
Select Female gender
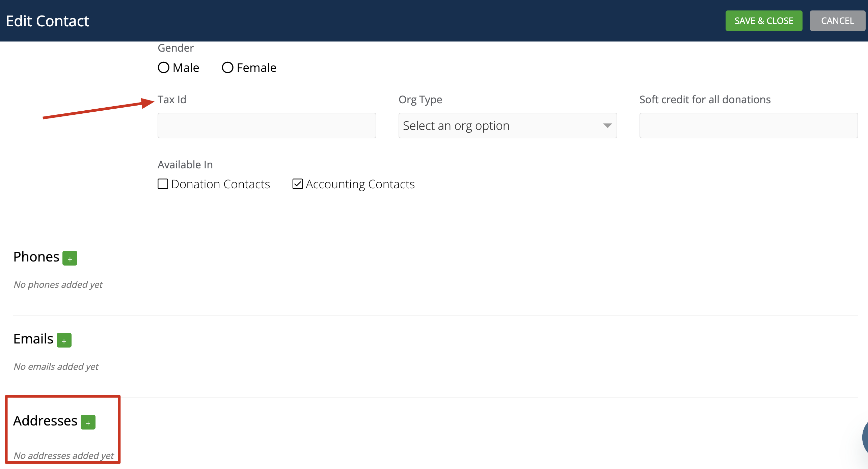click(x=227, y=67)
